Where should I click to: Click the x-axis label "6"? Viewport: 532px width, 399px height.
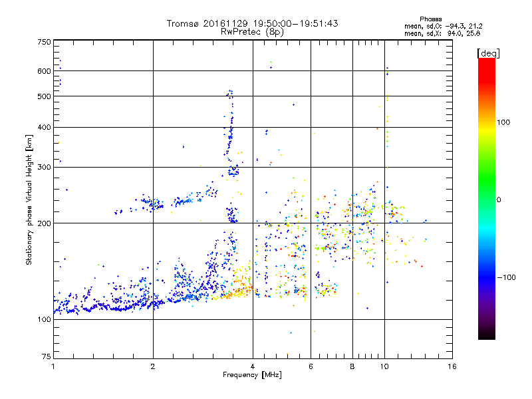click(311, 366)
